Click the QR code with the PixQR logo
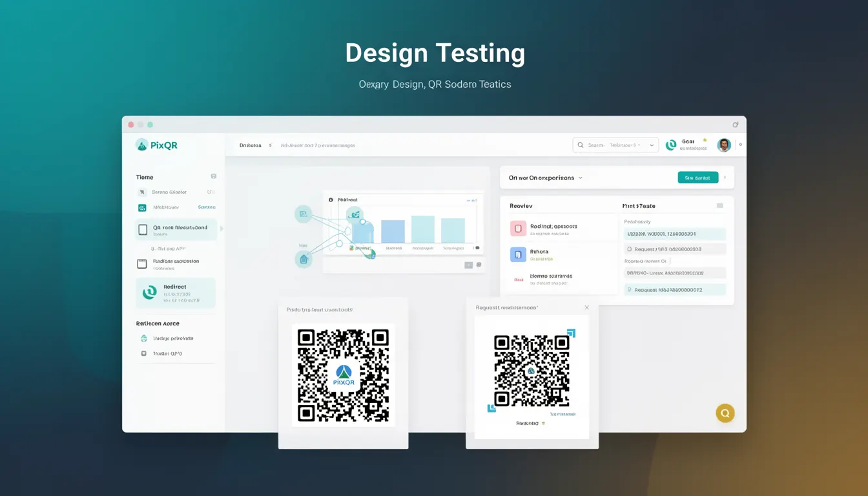 point(344,375)
